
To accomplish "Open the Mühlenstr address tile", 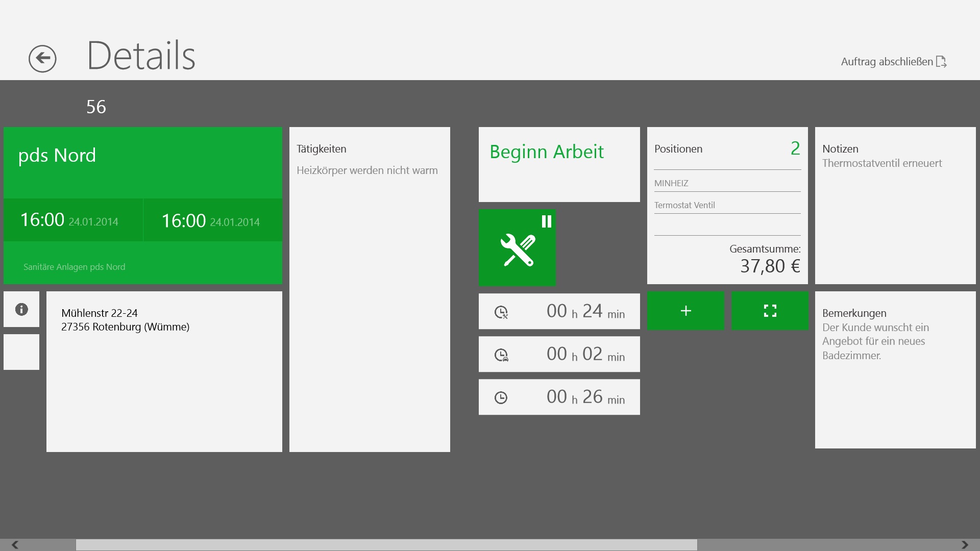I will [x=164, y=371].
